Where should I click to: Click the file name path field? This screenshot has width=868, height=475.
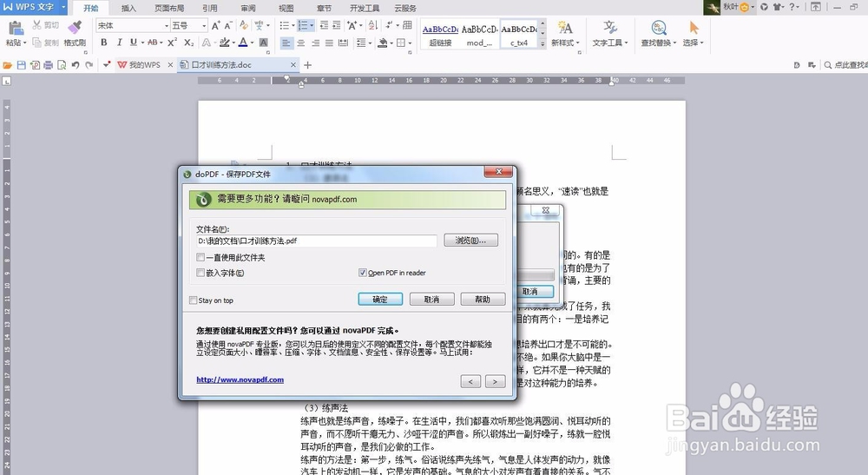pyautogui.click(x=317, y=241)
